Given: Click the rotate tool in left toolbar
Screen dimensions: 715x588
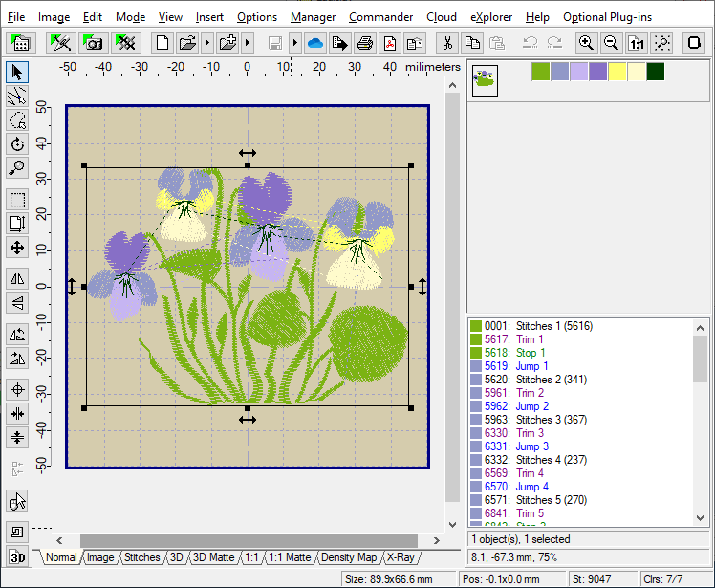Looking at the screenshot, I should pyautogui.click(x=16, y=144).
